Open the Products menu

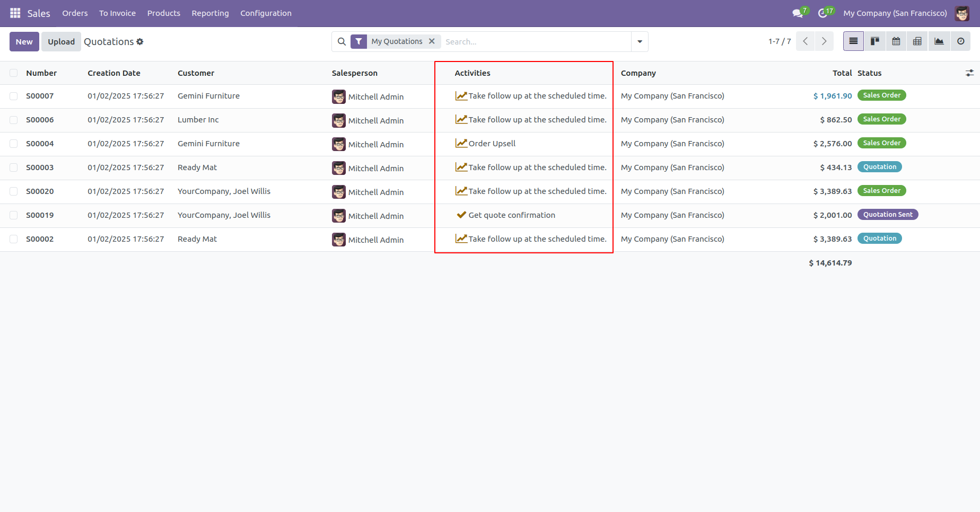tap(164, 13)
